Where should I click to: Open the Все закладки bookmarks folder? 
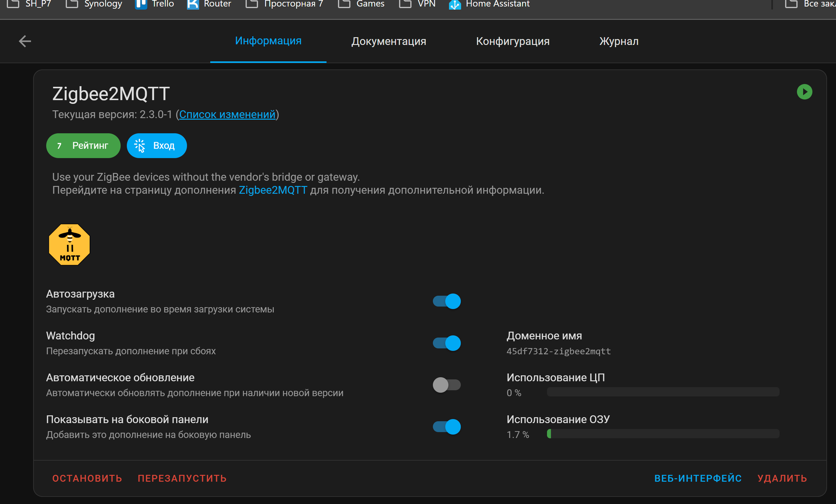(811, 4)
